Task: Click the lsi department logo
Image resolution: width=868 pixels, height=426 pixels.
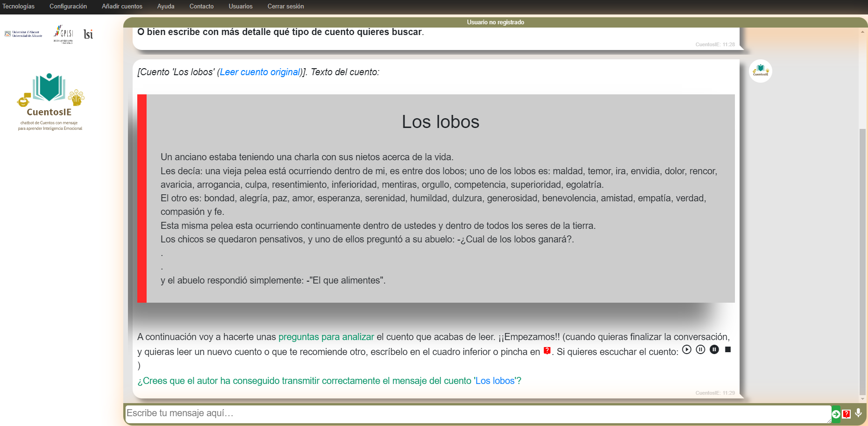Action: pyautogui.click(x=88, y=34)
